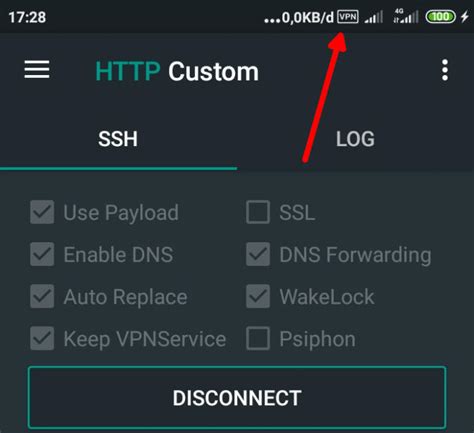Tap the battery indicator showing 100

(440, 17)
